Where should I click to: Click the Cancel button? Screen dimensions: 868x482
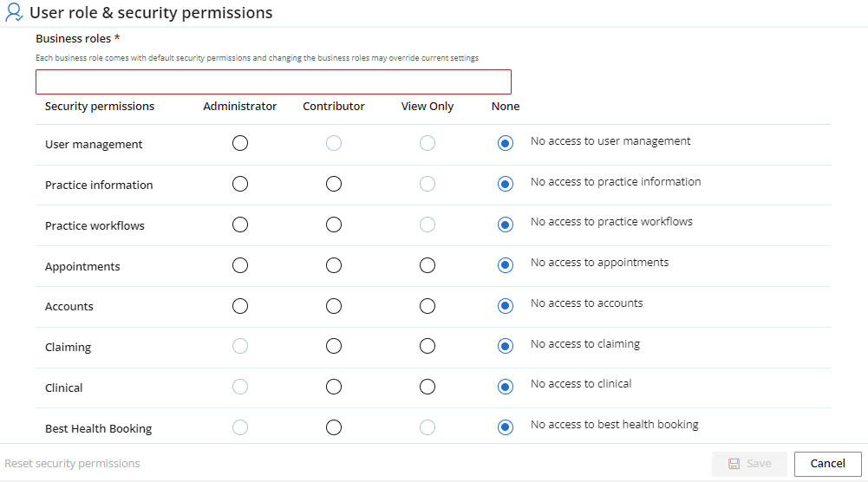point(827,464)
